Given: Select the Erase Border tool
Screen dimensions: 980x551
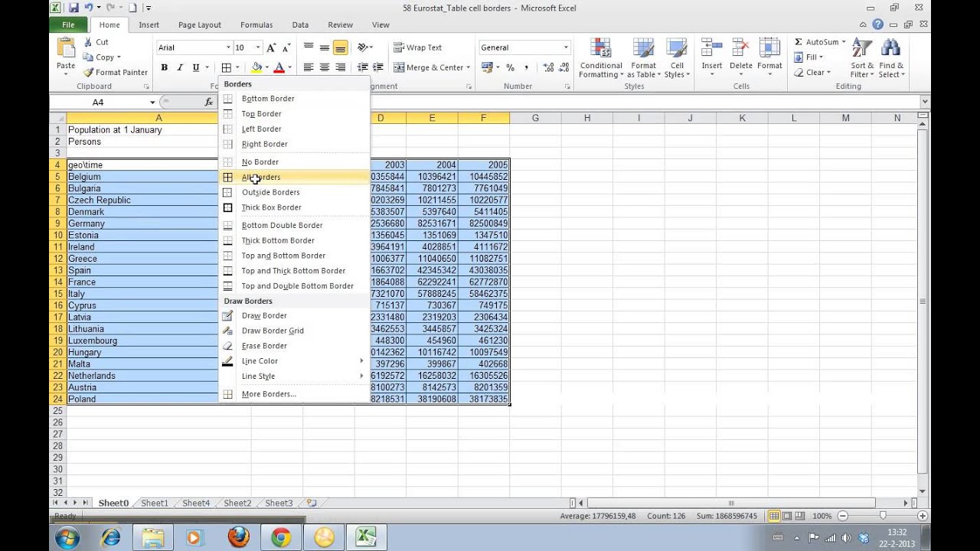Looking at the screenshot, I should tap(293, 346).
